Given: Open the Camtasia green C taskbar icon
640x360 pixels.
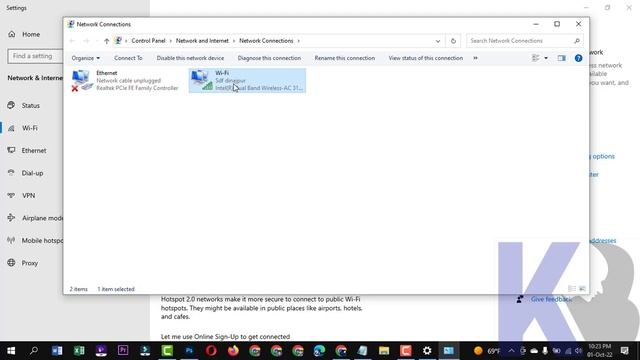Looking at the screenshot, I should [167, 351].
